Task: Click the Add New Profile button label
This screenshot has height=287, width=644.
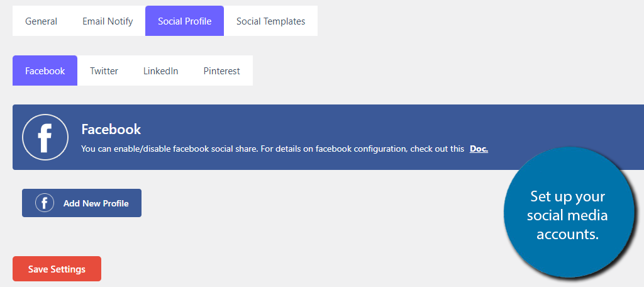Action: click(96, 203)
